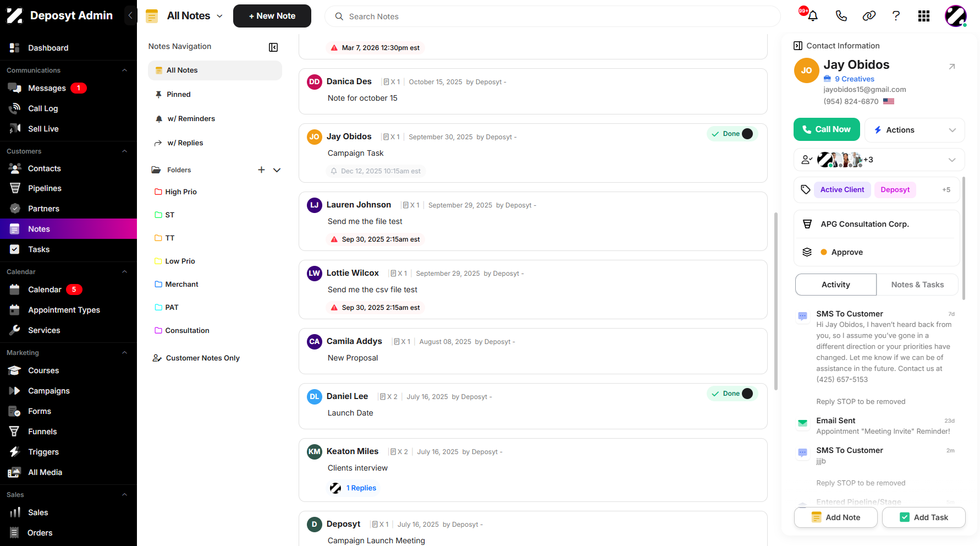This screenshot has height=546, width=980.
Task: Open the Dashboard sidebar icon
Action: point(15,48)
